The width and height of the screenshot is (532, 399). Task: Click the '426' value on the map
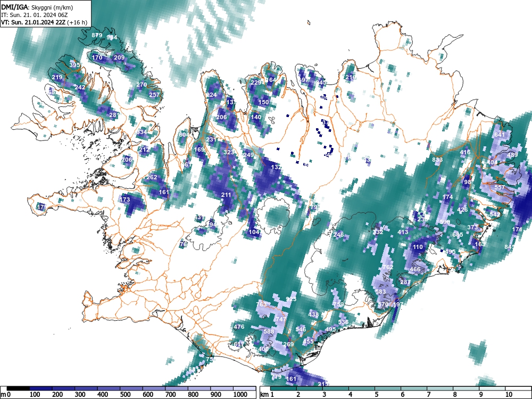click(x=462, y=210)
